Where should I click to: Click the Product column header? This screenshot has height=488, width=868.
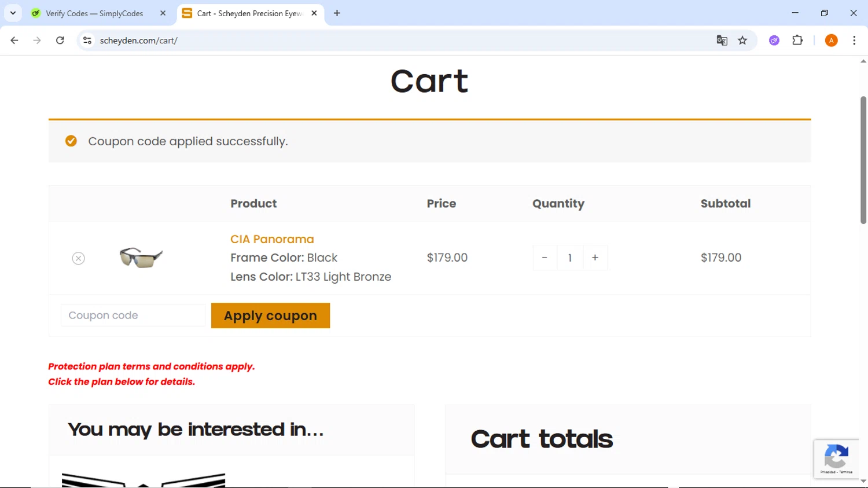(x=253, y=204)
